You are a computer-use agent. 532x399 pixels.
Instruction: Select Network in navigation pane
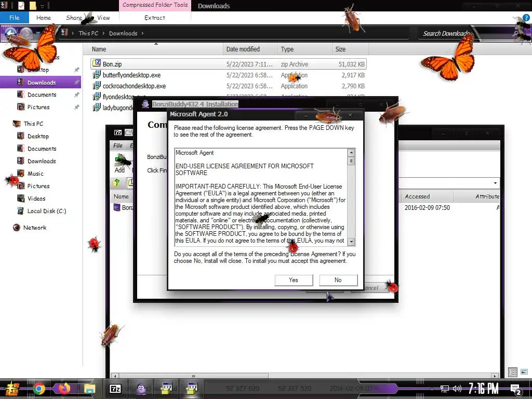pos(35,228)
